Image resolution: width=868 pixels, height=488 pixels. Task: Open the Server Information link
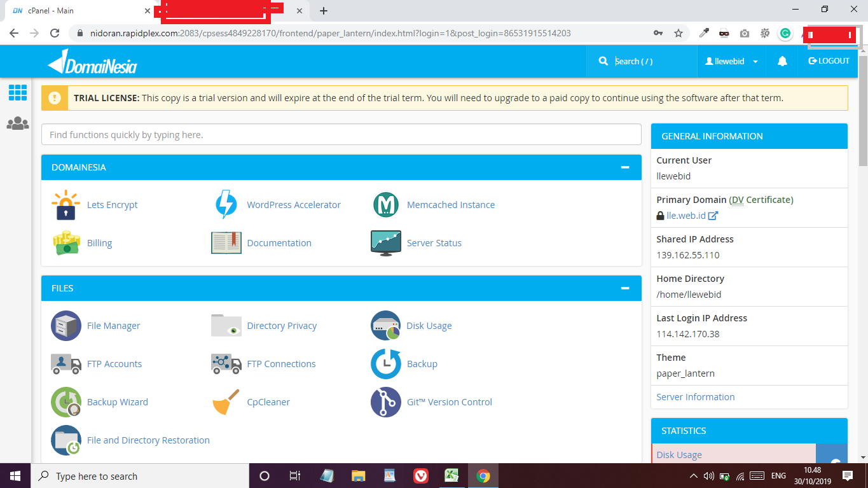tap(696, 397)
